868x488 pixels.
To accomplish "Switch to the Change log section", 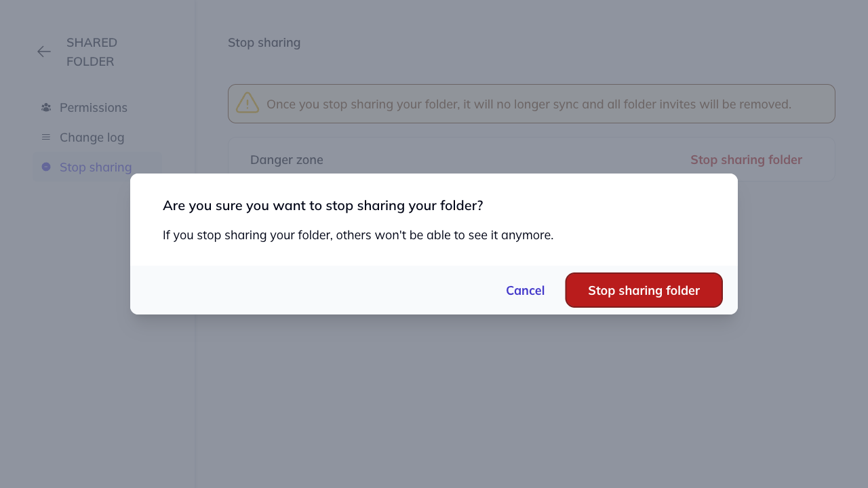I will tap(92, 137).
